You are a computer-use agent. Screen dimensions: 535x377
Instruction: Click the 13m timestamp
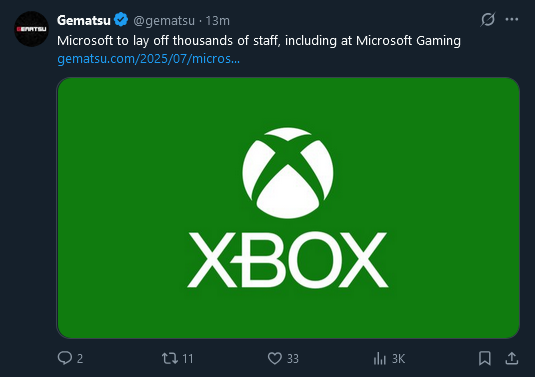[218, 21]
